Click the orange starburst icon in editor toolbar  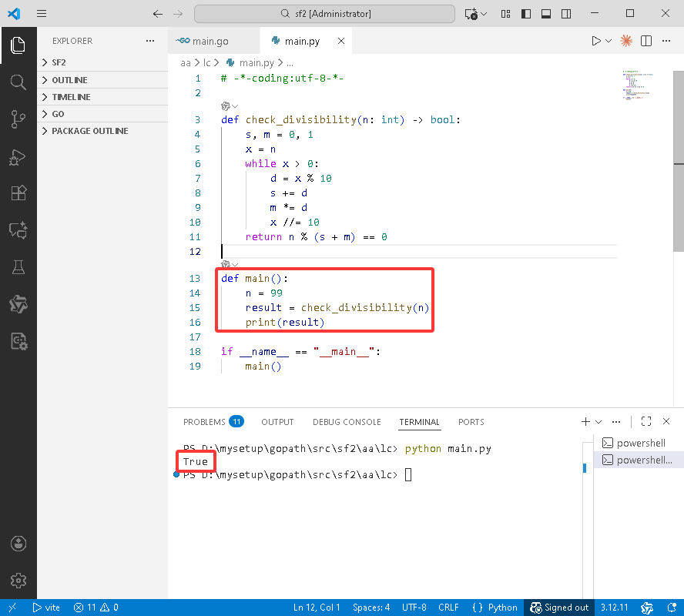pyautogui.click(x=626, y=41)
